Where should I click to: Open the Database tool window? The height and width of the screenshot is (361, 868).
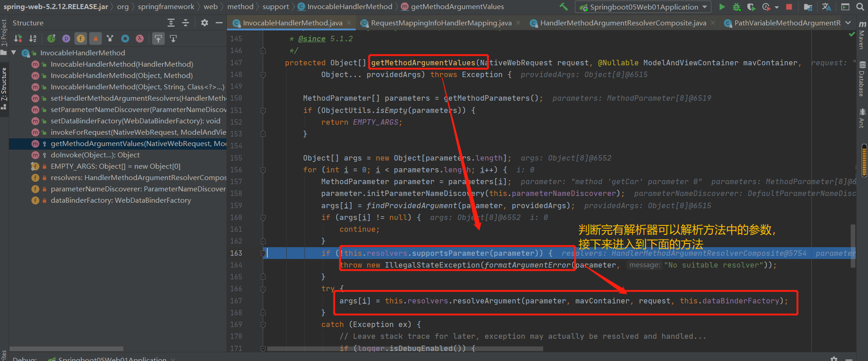pyautogui.click(x=862, y=78)
